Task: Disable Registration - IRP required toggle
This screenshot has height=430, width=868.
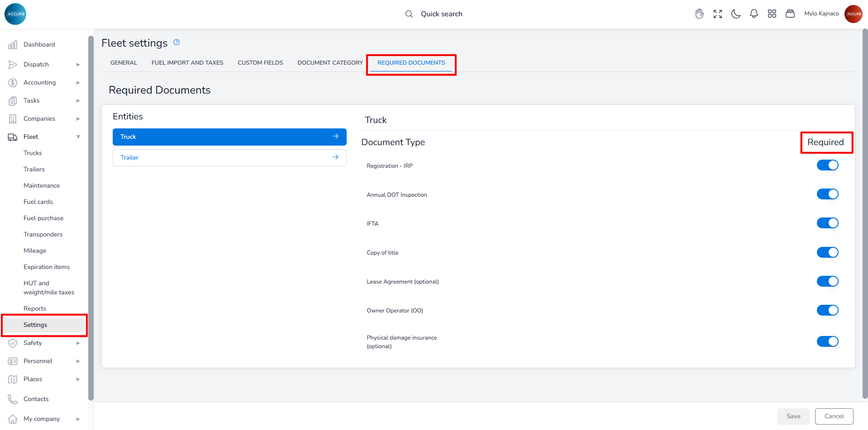Action: 827,165
